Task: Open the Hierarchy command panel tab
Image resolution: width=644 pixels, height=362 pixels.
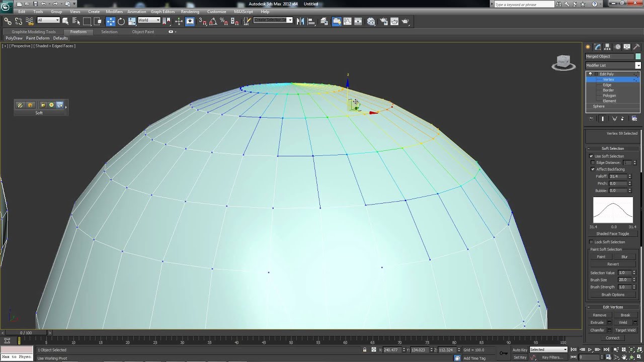Action: [607, 47]
